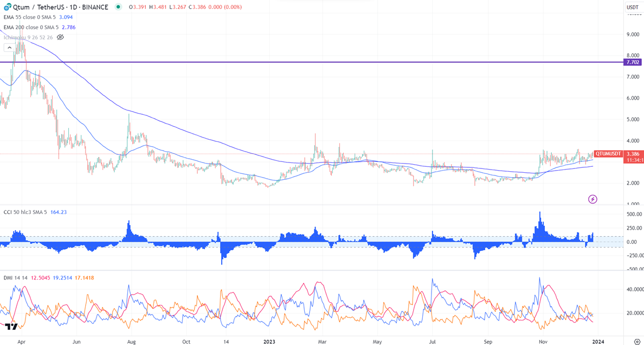Screen dimensions: 644x345
Task: Click the close price C3.386
Action: pos(197,7)
